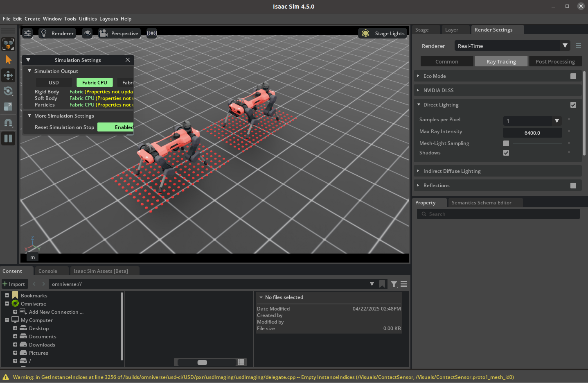Click the Max Ray Intensity value field
This screenshot has height=383, width=588.
point(532,133)
